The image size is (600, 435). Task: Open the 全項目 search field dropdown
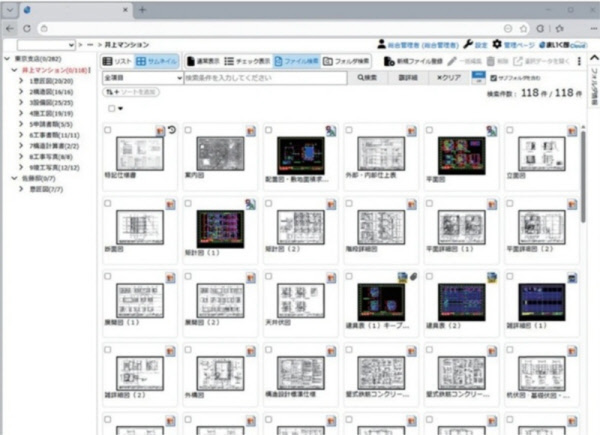[142, 78]
